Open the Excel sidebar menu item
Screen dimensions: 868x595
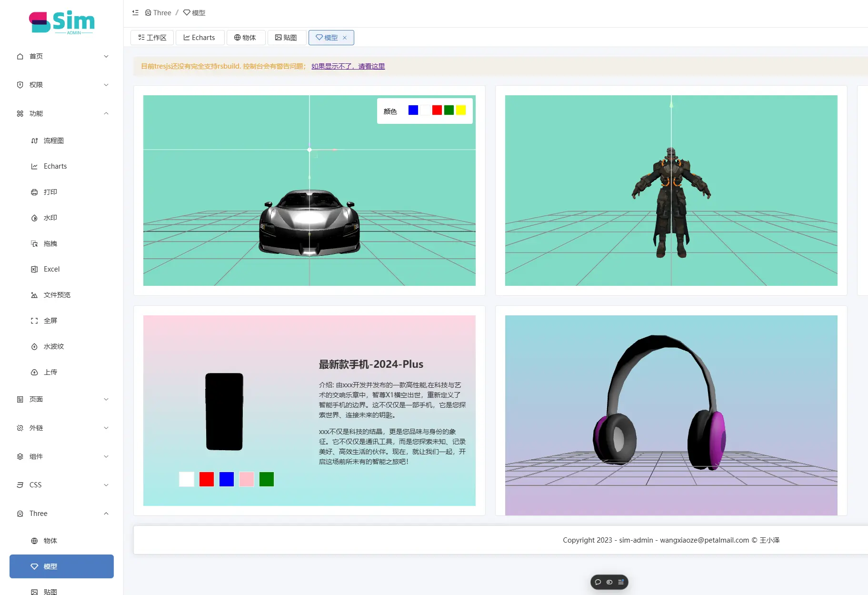pos(62,269)
